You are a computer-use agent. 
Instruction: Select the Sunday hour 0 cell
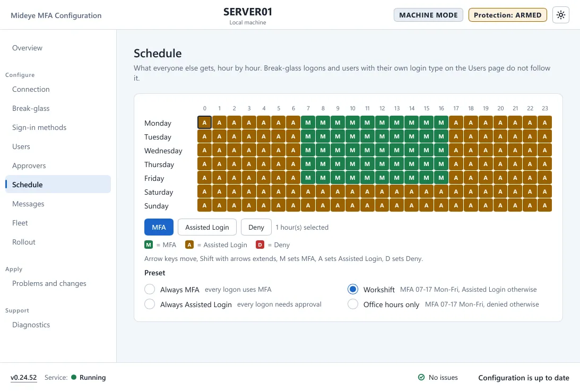tap(204, 205)
